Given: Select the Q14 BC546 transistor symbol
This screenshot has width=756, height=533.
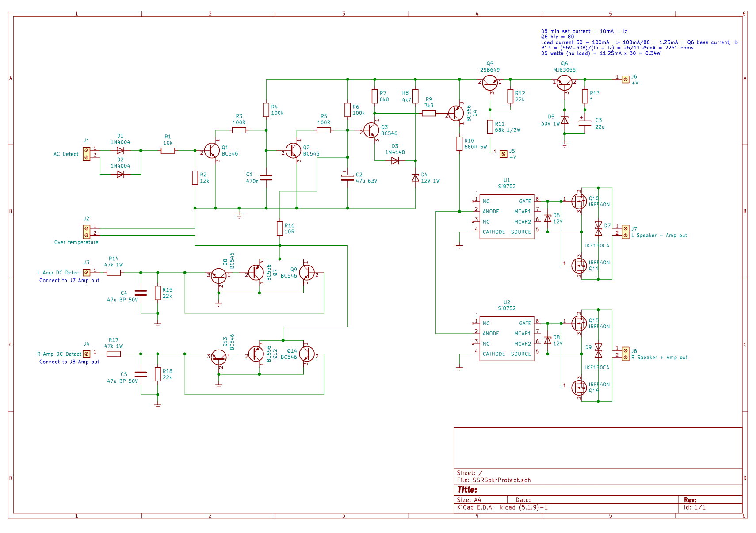Looking at the screenshot, I should click(307, 354).
